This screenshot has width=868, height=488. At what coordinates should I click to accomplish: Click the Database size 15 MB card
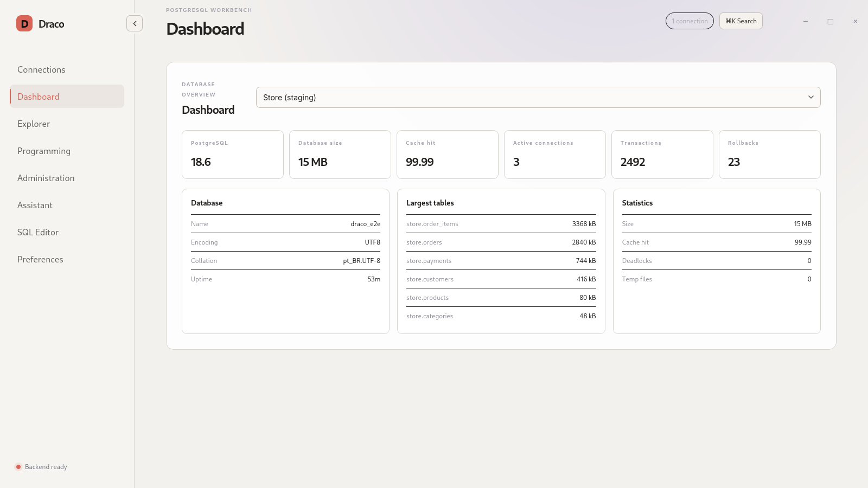coord(340,155)
